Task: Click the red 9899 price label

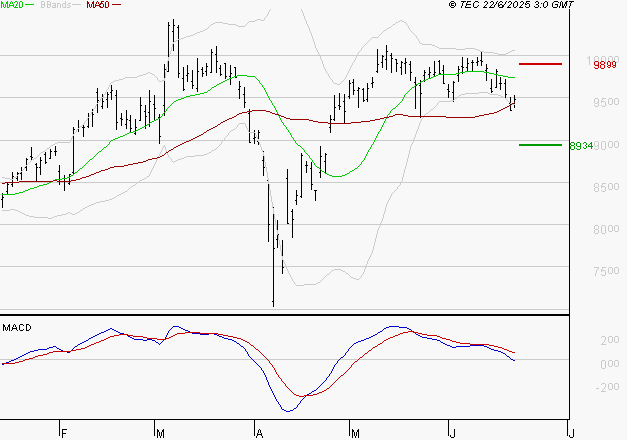Action: click(x=605, y=65)
